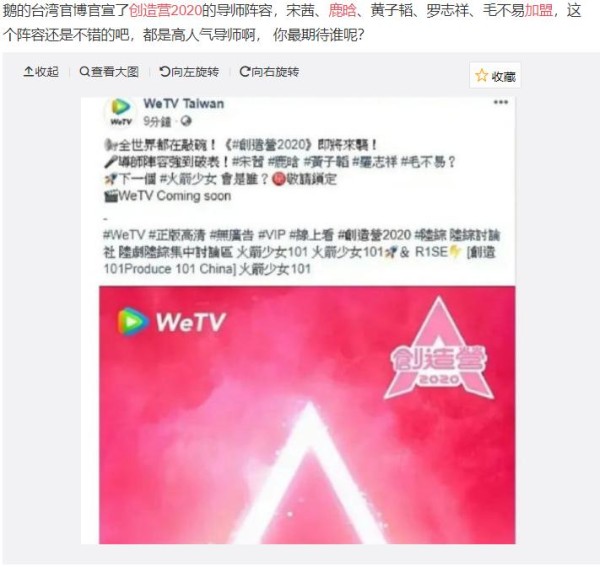Click the #創造營2020 hashtag in hashtag list

[x=374, y=234]
